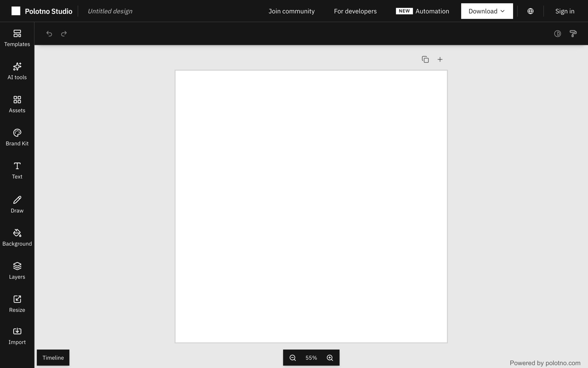Select the Text tool in sidebar
Viewport: 588px width, 368px height.
pos(17,171)
